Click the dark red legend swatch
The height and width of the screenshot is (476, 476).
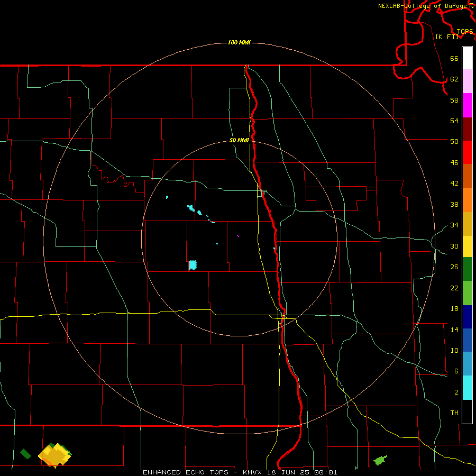[x=467, y=129]
